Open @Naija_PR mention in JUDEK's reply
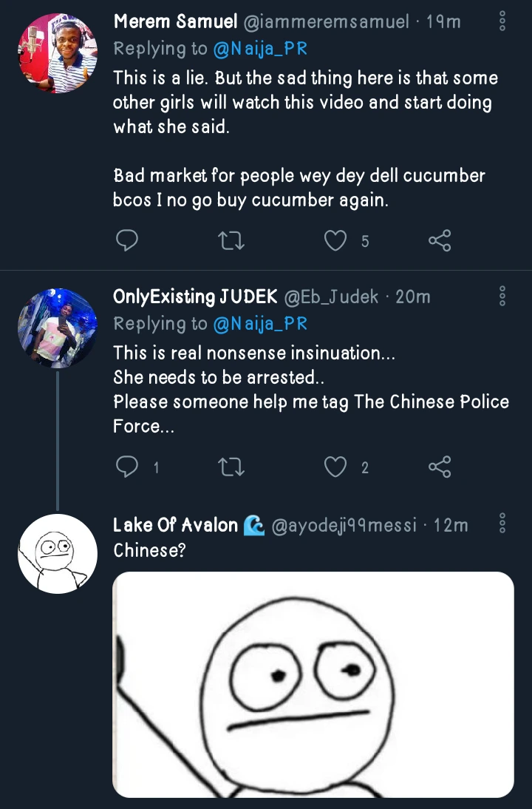The image size is (532, 809). 259,323
